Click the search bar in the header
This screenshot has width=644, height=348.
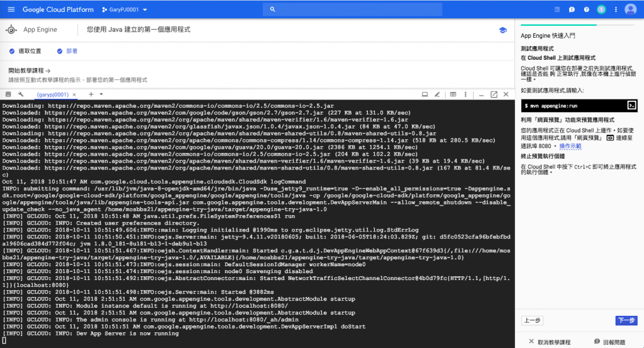click(x=352, y=9)
